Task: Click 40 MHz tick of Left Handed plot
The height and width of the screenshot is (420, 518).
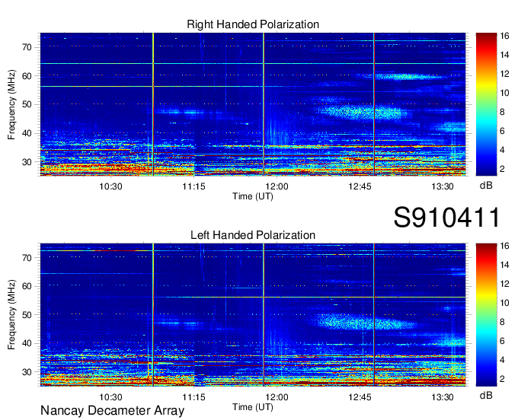Action: point(27,343)
